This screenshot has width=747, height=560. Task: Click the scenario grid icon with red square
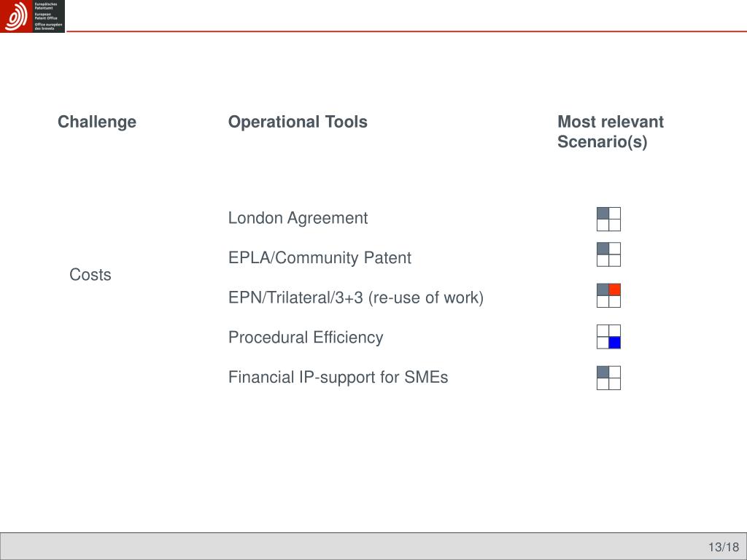point(608,295)
